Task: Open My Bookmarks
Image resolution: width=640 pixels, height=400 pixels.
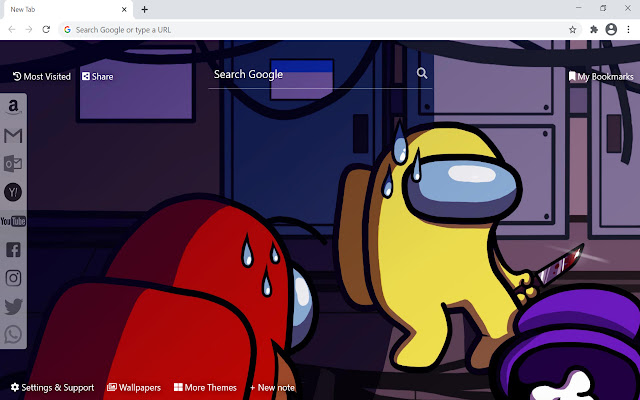Action: tap(601, 76)
